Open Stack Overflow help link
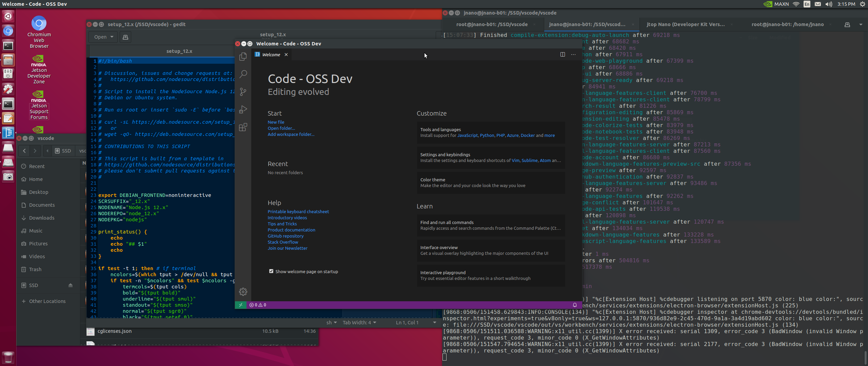Viewport: 868px width, 366px height. [x=283, y=242]
